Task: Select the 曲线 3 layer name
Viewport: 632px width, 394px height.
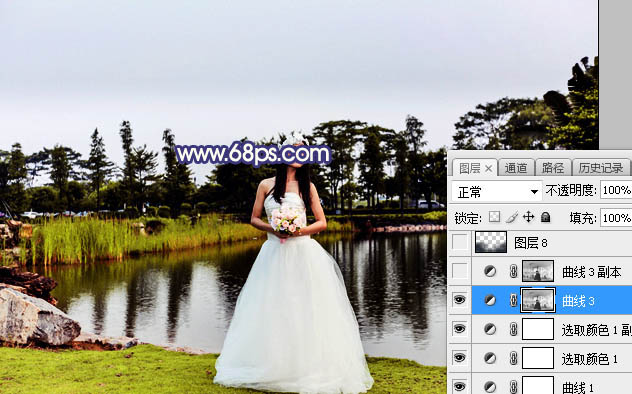Action: (578, 301)
